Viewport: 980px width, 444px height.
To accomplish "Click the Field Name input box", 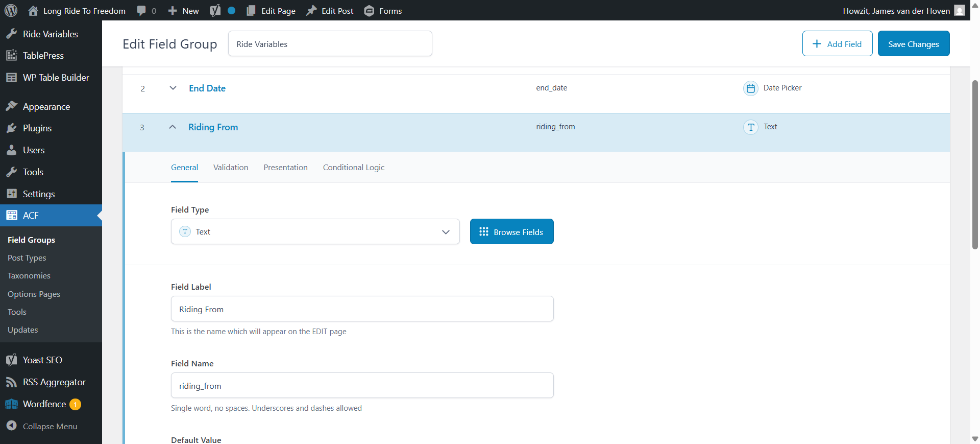I will 362,385.
